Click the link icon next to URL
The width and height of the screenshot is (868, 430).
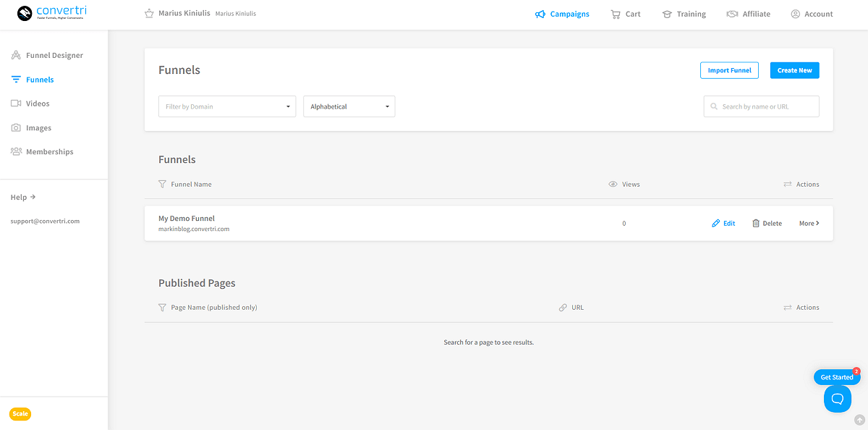563,308
